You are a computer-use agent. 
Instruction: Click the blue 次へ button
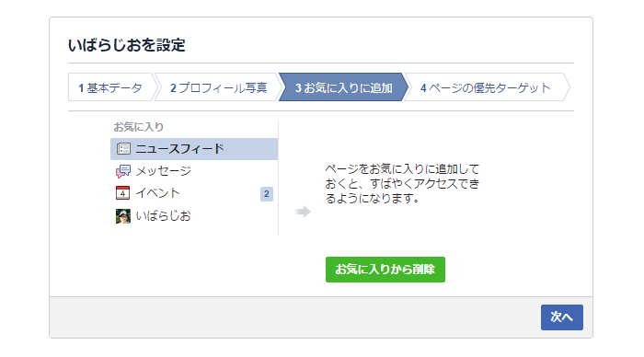click(x=562, y=317)
